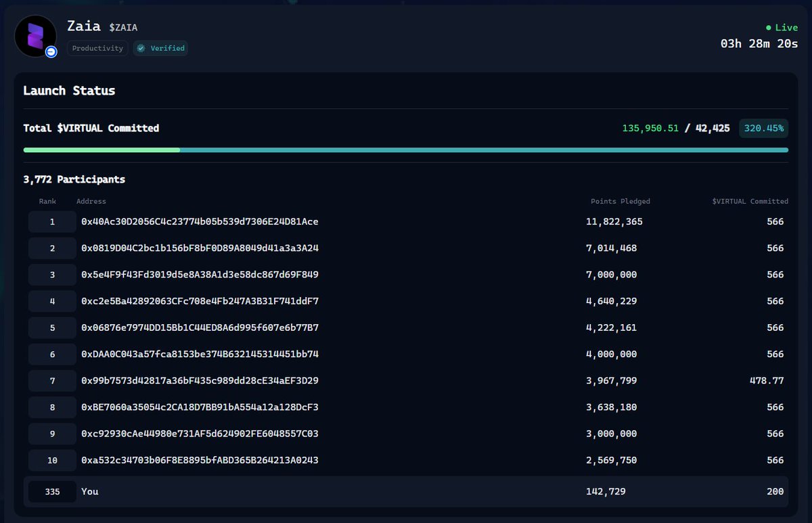Image resolution: width=812 pixels, height=523 pixels.
Task: Open address 0x40Ac30D2056C4c23774b05b539d7306E24D81Ace
Action: point(200,222)
